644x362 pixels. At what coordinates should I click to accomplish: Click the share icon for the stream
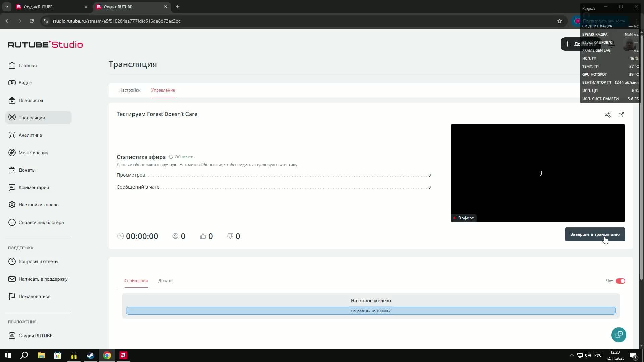607,115
